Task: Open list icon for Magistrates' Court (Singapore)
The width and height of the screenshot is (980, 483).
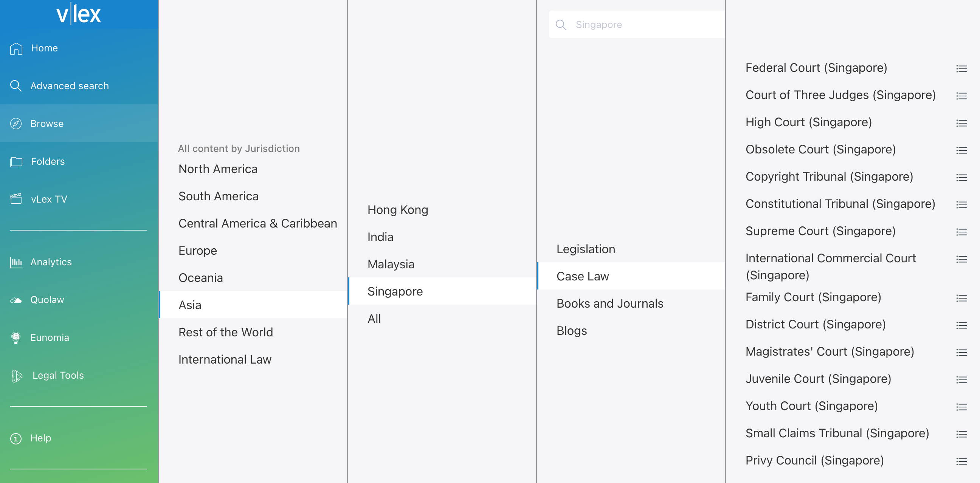Action: [961, 352]
